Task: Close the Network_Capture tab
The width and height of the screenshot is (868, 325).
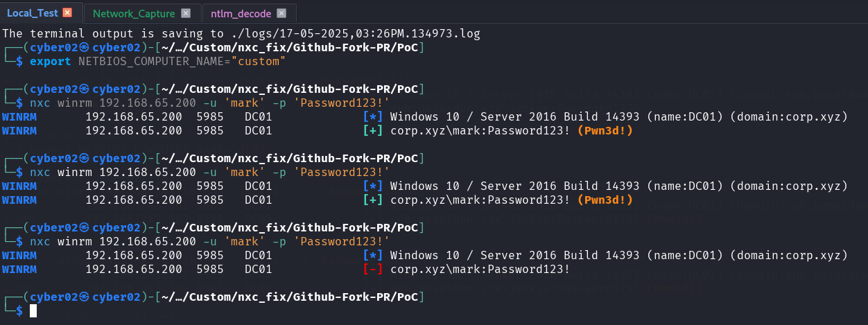Action: pyautogui.click(x=185, y=13)
